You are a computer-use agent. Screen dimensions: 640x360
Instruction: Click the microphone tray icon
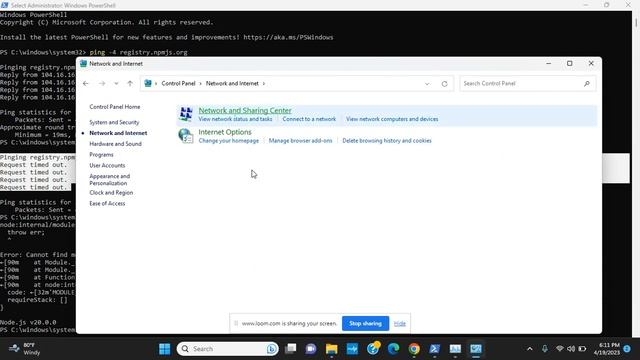point(545,349)
